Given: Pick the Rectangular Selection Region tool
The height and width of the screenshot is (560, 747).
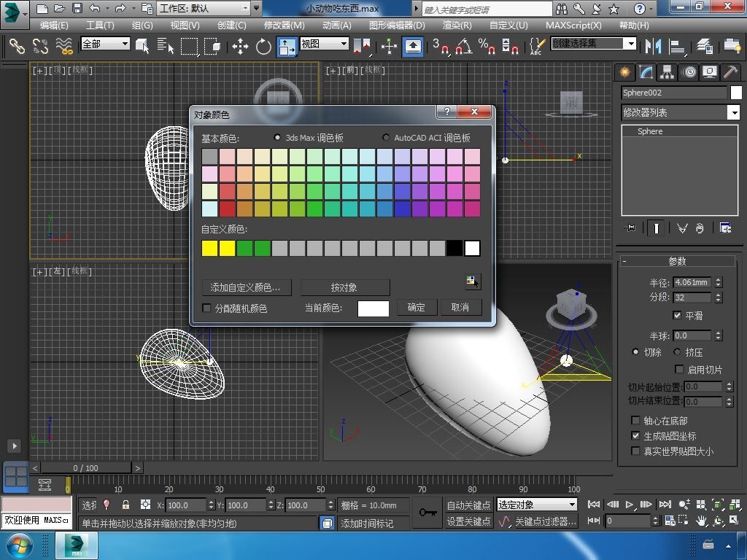Looking at the screenshot, I should (189, 46).
